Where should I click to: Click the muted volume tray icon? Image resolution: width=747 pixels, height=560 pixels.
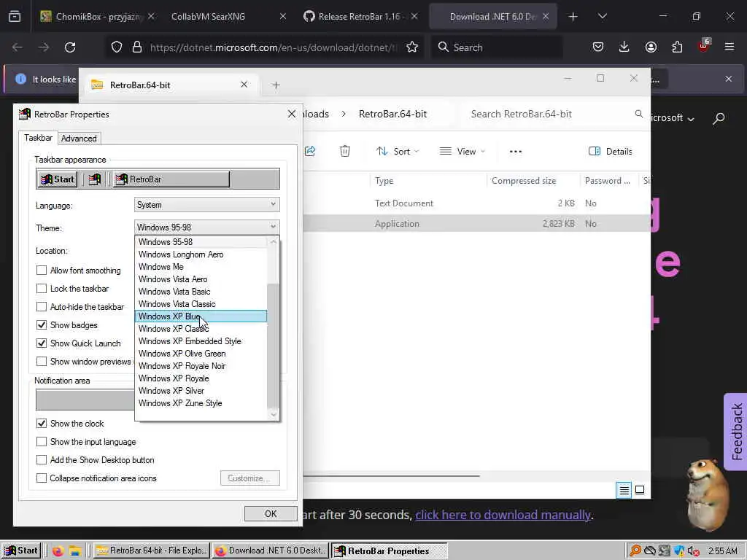tap(693, 551)
